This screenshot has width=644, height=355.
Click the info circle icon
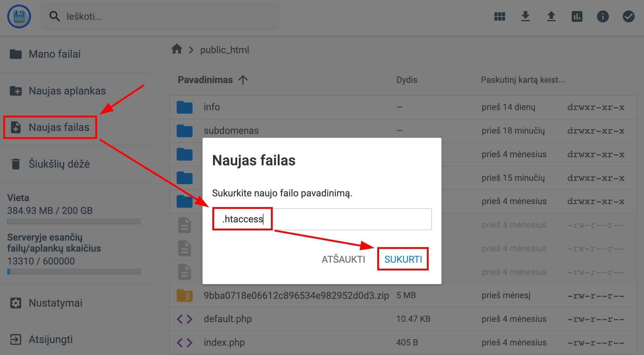click(x=603, y=16)
